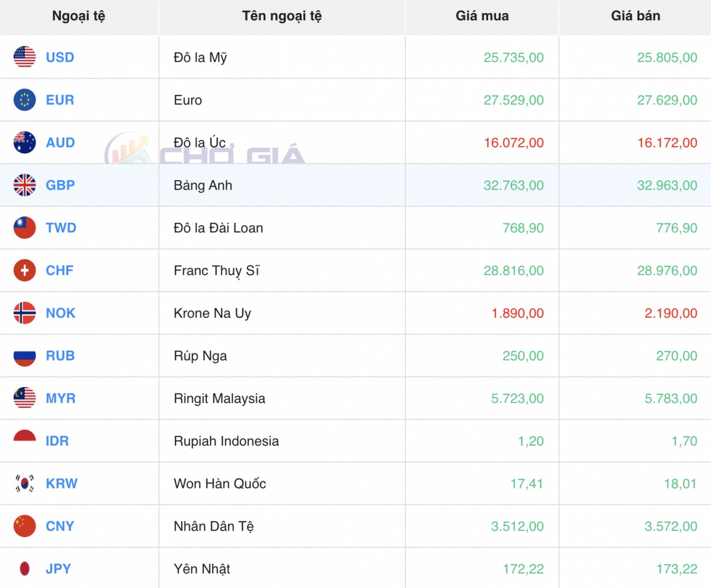
Task: Click the 'Giá bán' column header
Action: pyautogui.click(x=635, y=16)
